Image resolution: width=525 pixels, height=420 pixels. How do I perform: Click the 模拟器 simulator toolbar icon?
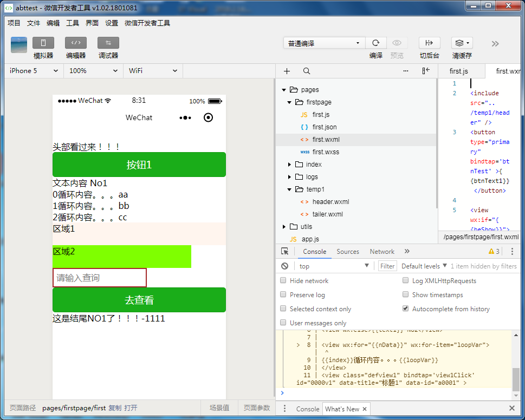coord(43,43)
